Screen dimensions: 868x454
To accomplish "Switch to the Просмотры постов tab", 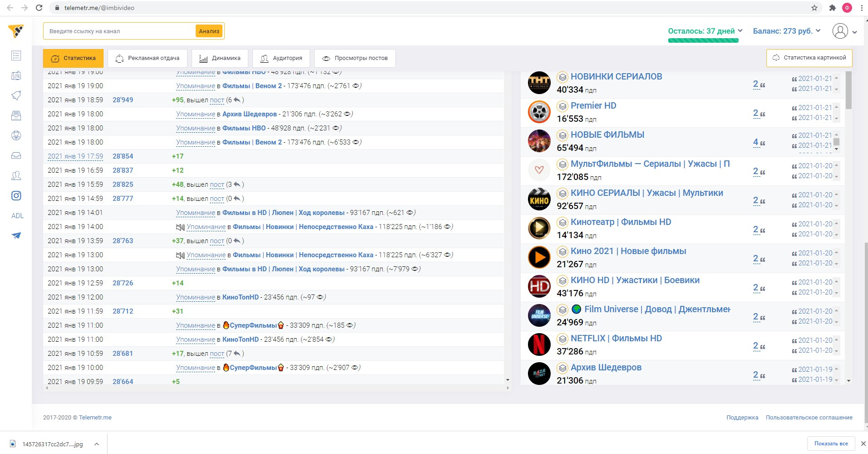I will pos(355,58).
